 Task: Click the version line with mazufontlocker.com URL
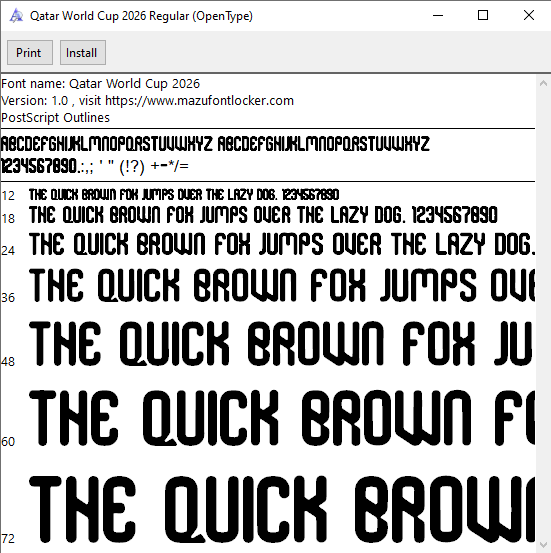(x=147, y=101)
